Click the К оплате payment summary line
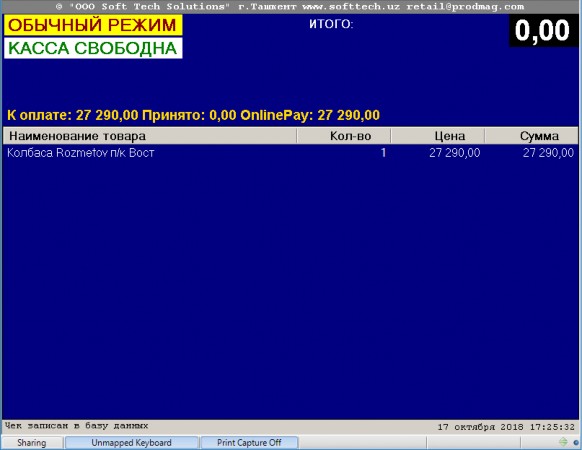 (193, 115)
